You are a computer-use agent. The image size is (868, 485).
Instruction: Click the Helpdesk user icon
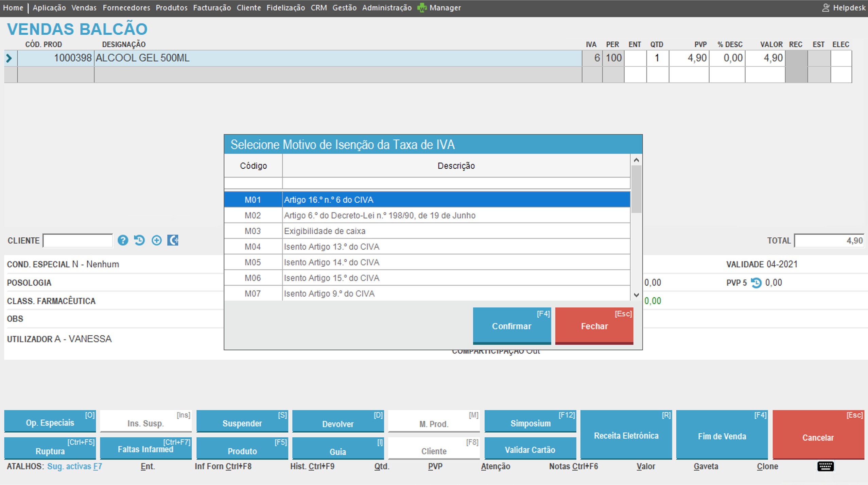pyautogui.click(x=825, y=7)
